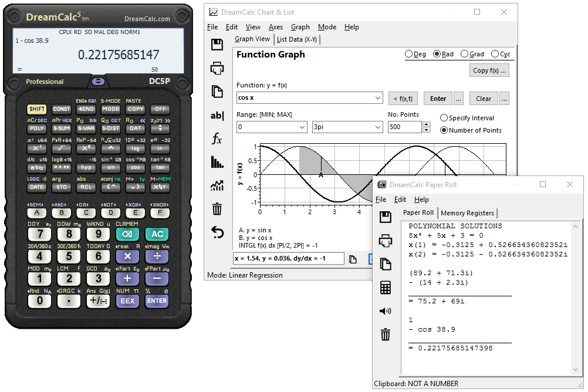Click the Paper Roll scrollbar up arrow

pyautogui.click(x=575, y=226)
